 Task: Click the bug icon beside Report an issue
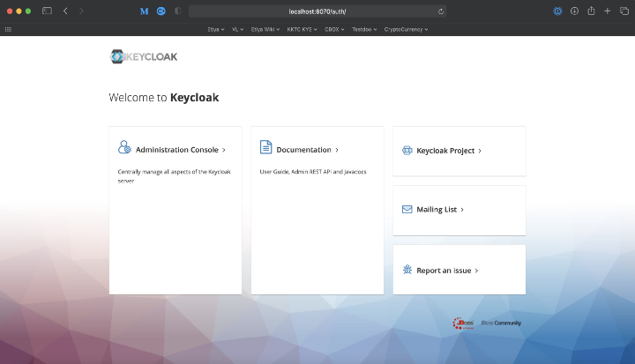[407, 270]
